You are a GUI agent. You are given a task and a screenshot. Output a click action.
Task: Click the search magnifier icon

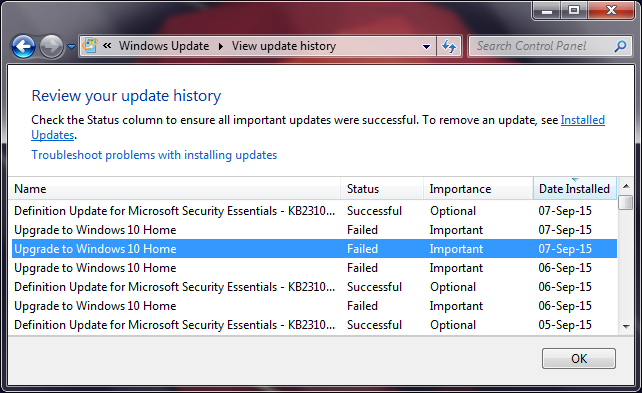click(620, 46)
